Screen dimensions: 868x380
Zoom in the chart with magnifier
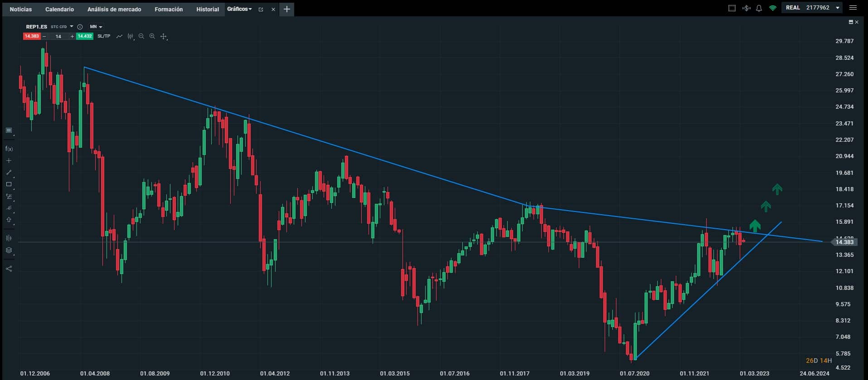(152, 36)
